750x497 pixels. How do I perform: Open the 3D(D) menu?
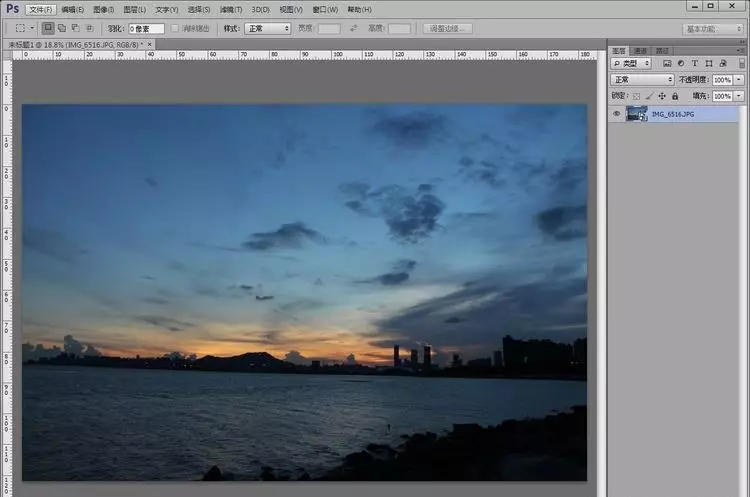point(261,10)
